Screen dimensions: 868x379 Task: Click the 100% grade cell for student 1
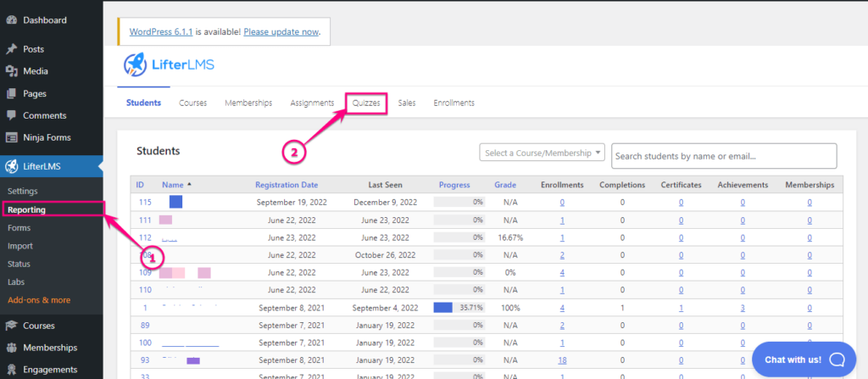coord(509,308)
